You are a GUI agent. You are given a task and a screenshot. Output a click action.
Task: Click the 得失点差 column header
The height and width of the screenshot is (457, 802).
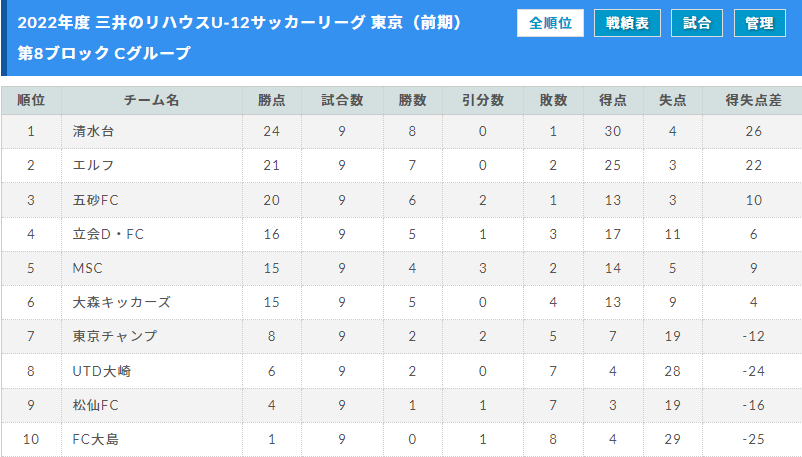pyautogui.click(x=753, y=100)
